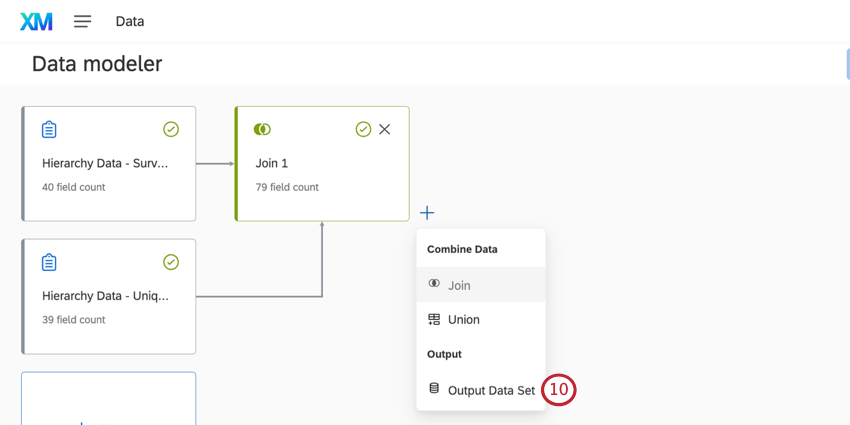Click the empty add-source card at bottom
This screenshot has height=425, width=850.
pyautogui.click(x=109, y=399)
